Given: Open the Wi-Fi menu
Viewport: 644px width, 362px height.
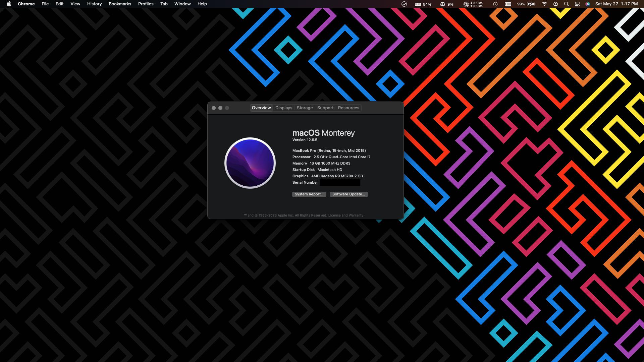Looking at the screenshot, I should [x=544, y=4].
